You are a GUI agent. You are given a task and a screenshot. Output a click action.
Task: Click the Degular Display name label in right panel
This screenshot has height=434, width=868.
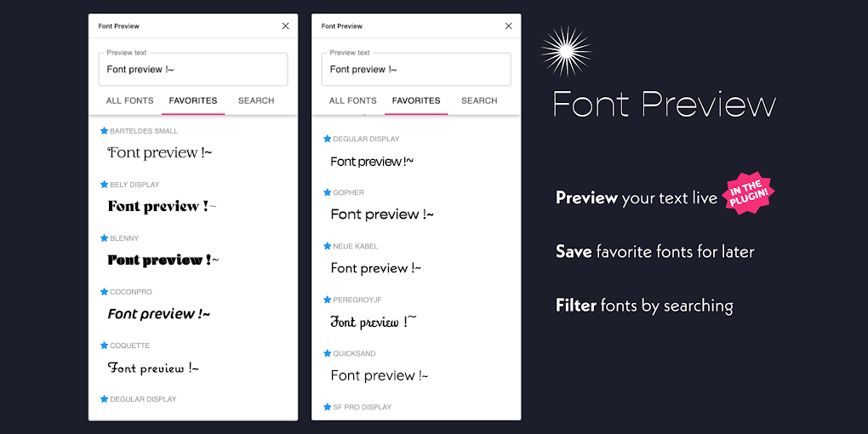click(367, 139)
